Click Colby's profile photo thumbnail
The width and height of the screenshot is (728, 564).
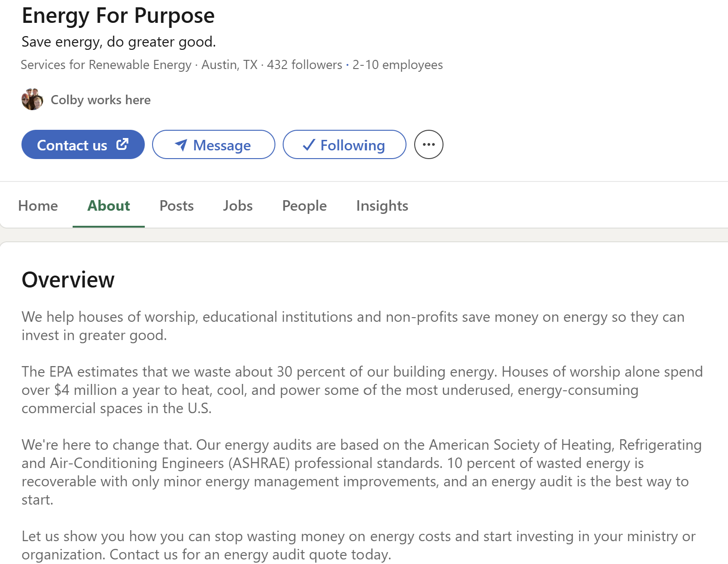click(x=32, y=99)
